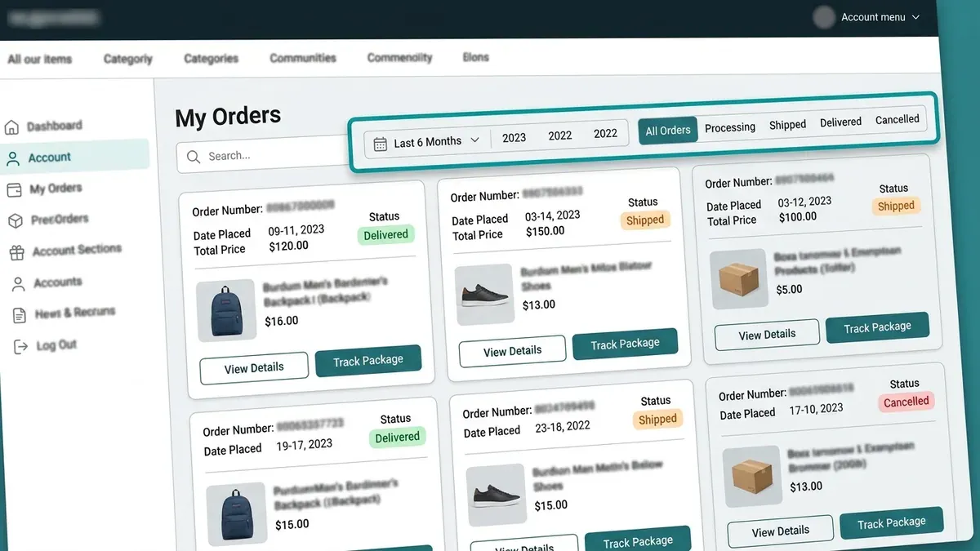Screen dimensions: 980x551
Task: Track Package for the $120.00 order
Action: pos(368,361)
